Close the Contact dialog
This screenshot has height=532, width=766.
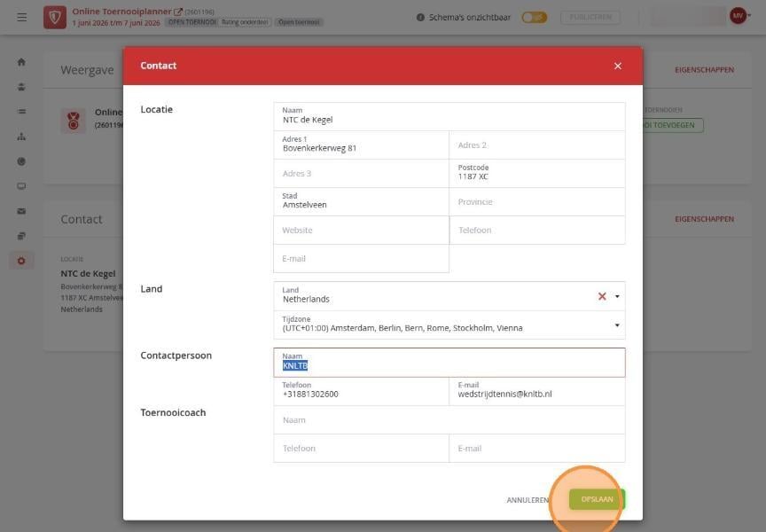click(x=617, y=66)
